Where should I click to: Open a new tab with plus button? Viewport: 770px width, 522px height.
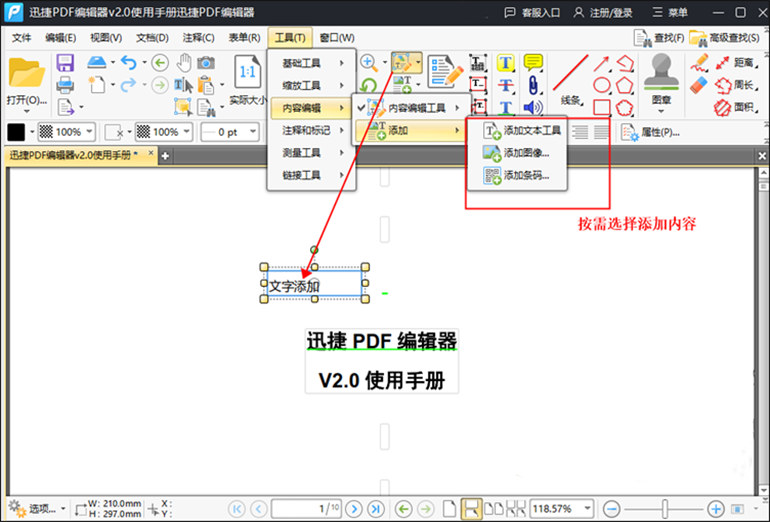click(165, 156)
